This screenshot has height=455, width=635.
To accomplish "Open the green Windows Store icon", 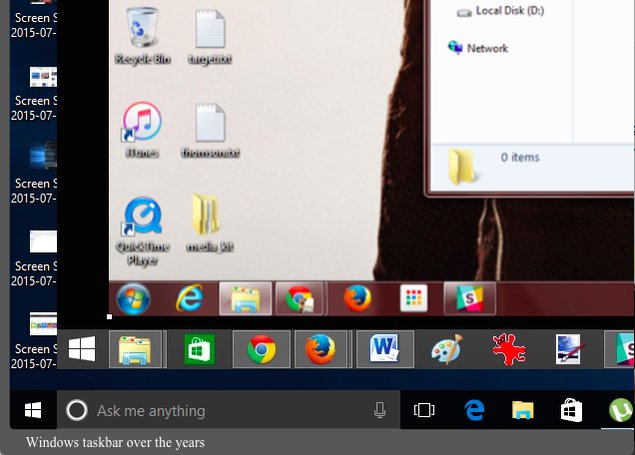I will pos(199,349).
